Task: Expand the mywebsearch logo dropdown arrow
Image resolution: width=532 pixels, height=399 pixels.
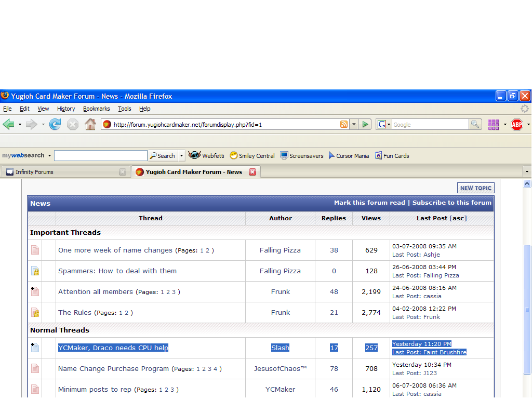Action: (x=49, y=156)
